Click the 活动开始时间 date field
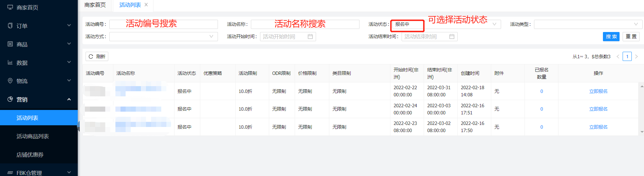This screenshot has width=644, height=176. [288, 36]
